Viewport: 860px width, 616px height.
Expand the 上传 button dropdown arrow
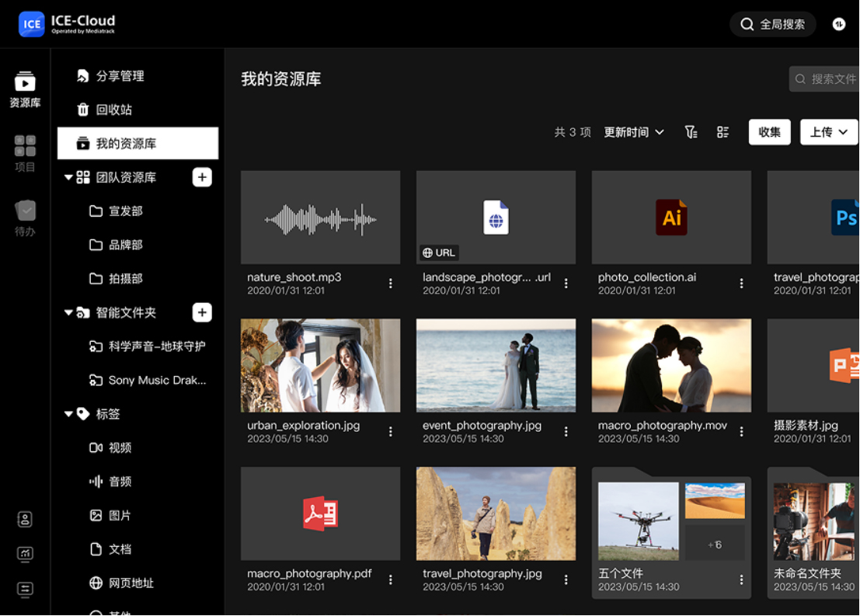(x=844, y=132)
